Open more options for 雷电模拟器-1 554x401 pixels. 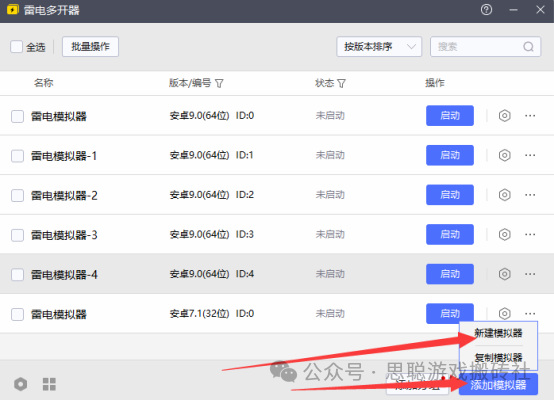(530, 155)
